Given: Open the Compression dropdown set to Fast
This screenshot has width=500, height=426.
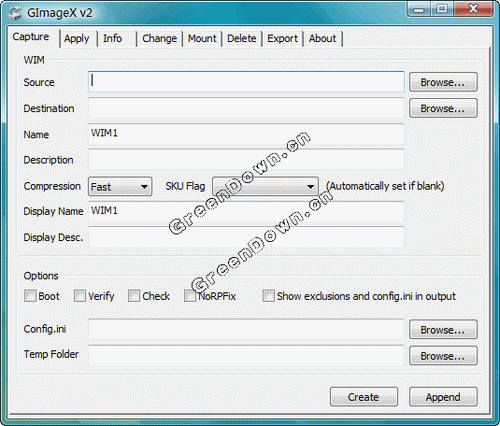Looking at the screenshot, I should pyautogui.click(x=120, y=186).
